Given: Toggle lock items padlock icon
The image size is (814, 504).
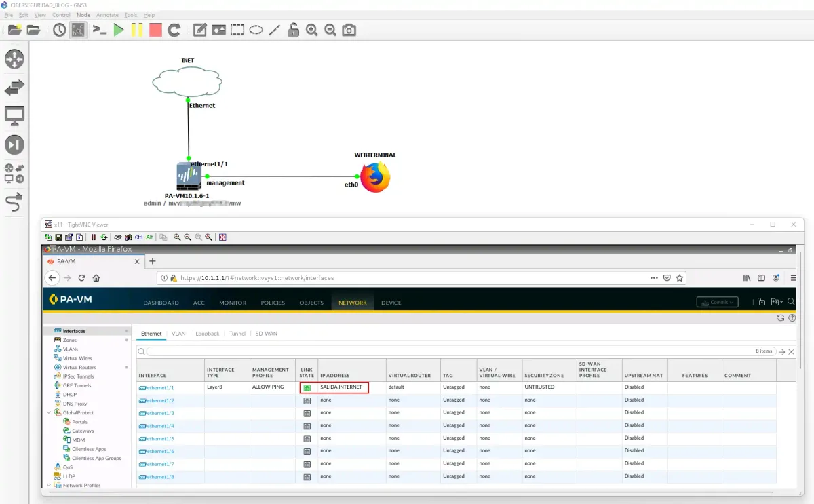Looking at the screenshot, I should pyautogui.click(x=293, y=30).
